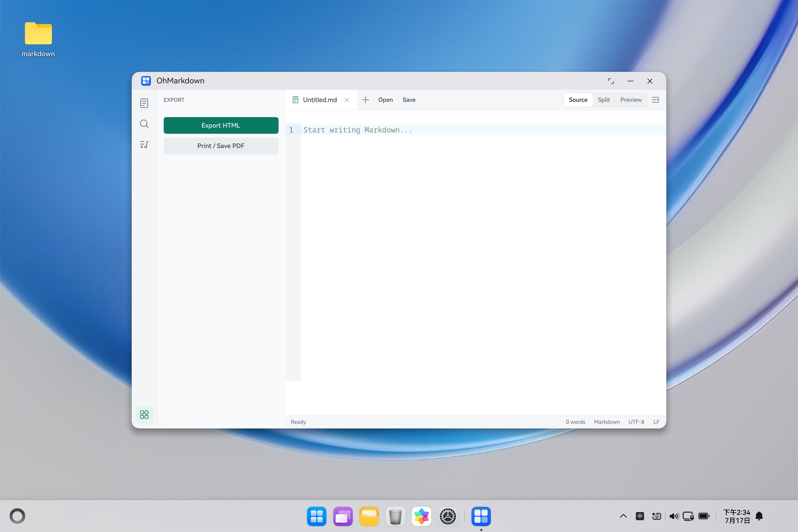
Task: Open the on-screen keyboard tray icon
Action: pyautogui.click(x=657, y=516)
